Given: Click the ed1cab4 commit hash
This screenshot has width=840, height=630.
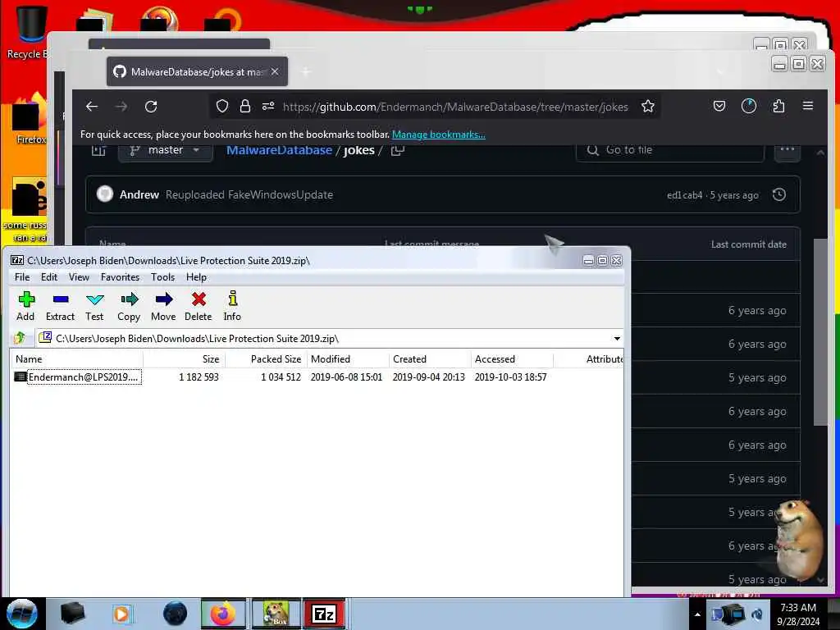Looking at the screenshot, I should (684, 195).
